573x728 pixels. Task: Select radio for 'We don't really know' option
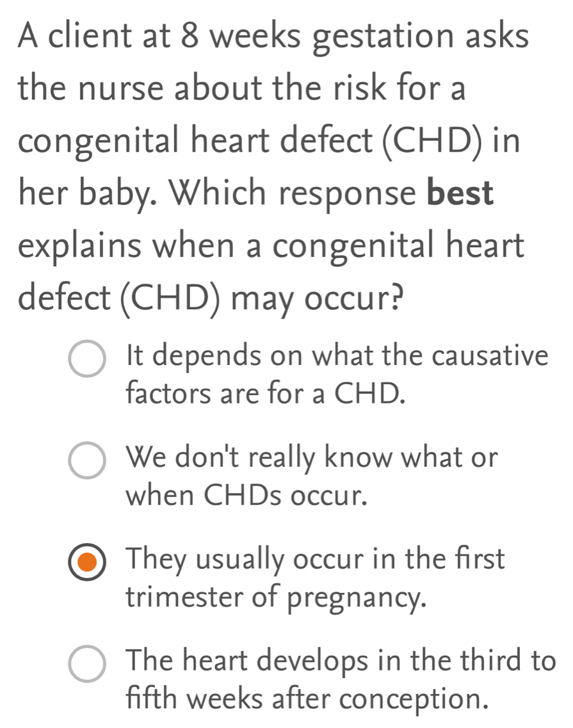coord(86,460)
